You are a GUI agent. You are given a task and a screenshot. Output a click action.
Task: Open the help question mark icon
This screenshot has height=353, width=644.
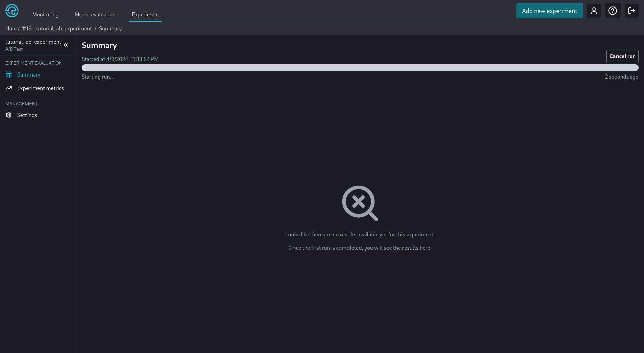click(x=612, y=11)
